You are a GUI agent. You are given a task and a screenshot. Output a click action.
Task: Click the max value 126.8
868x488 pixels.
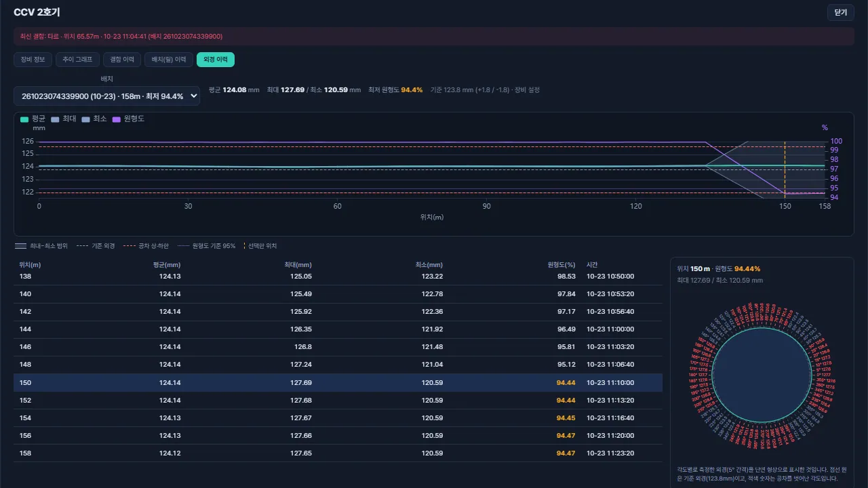click(303, 347)
